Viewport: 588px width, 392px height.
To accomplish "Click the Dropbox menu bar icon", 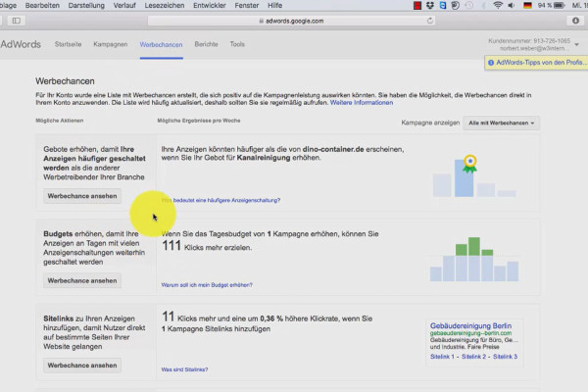I will point(430,5).
